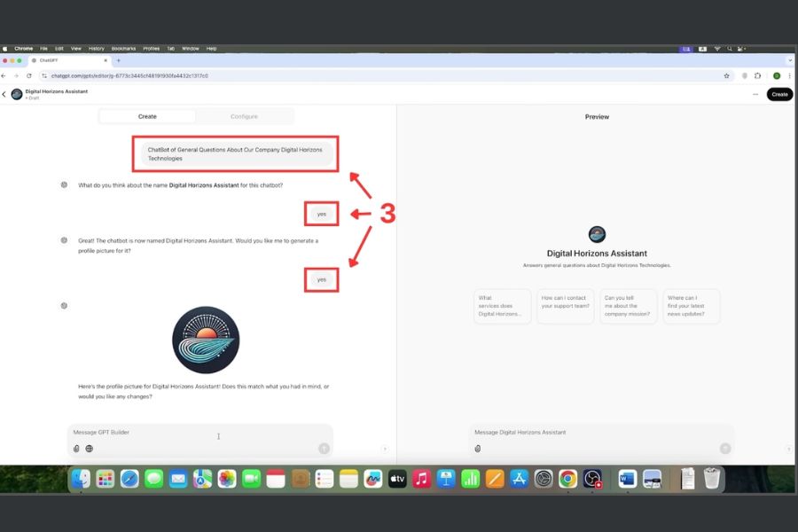Image resolution: width=798 pixels, height=532 pixels.
Task: Click the attach file paperclip in GPT Builder
Action: click(x=76, y=449)
